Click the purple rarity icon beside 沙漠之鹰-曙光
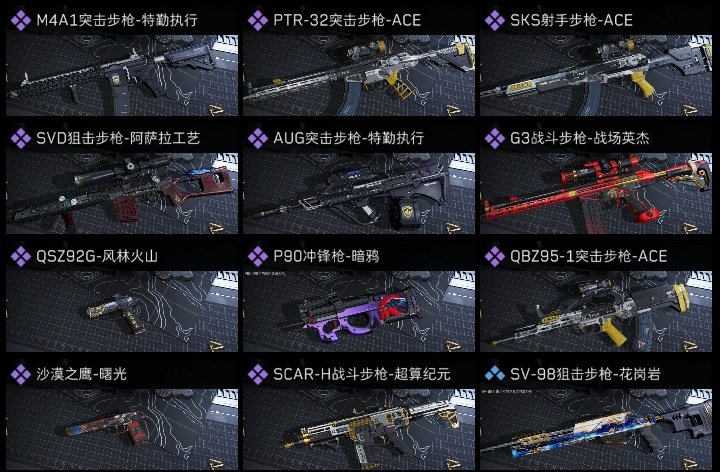 click(x=21, y=374)
